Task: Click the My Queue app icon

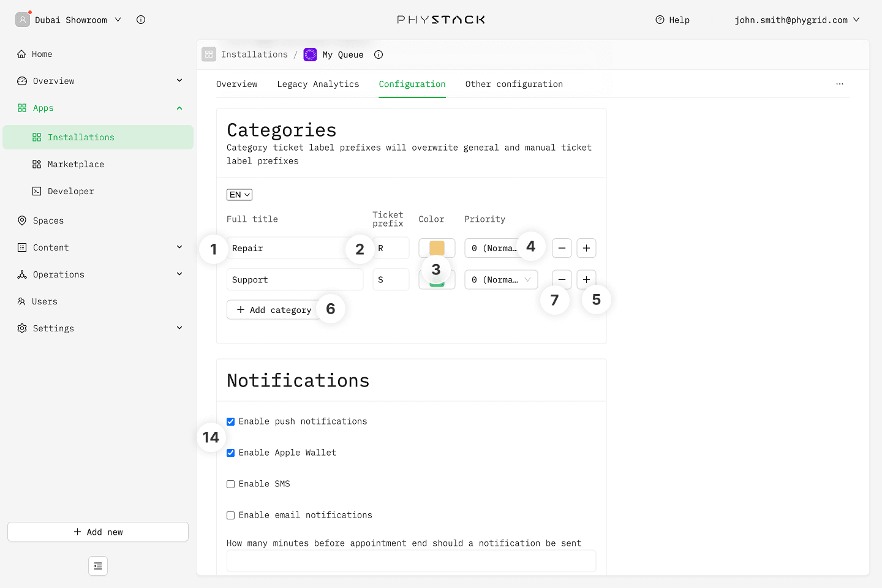Action: [311, 55]
